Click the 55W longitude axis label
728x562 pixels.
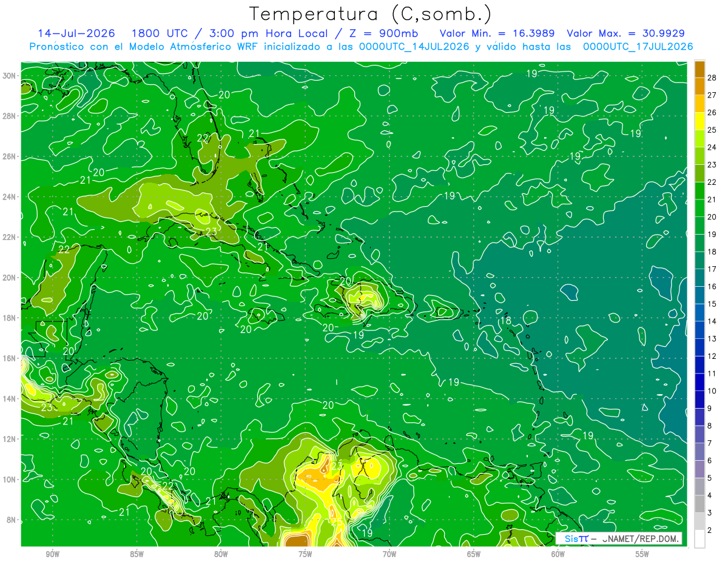click(x=642, y=554)
